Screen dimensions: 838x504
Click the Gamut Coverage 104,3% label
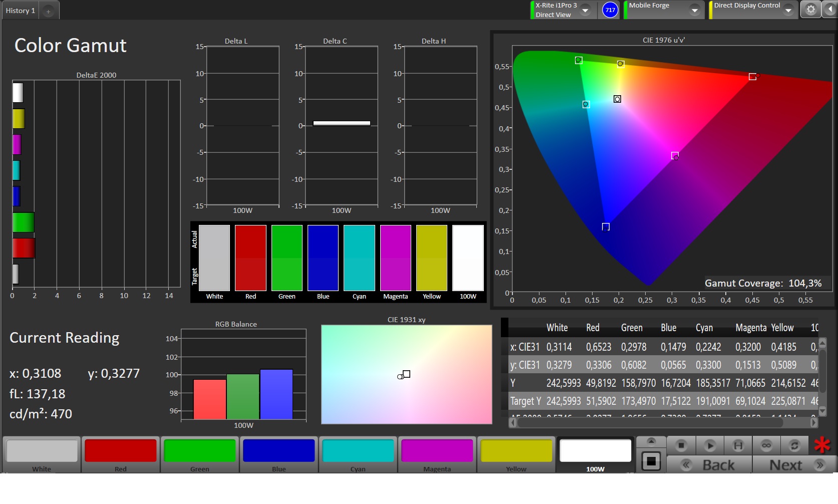(763, 283)
